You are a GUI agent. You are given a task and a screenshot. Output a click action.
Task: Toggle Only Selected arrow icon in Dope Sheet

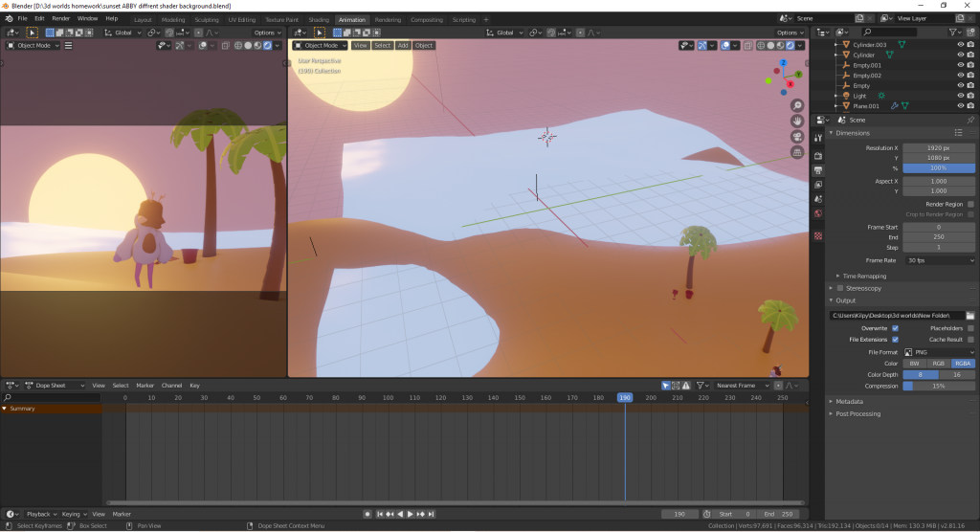click(666, 386)
